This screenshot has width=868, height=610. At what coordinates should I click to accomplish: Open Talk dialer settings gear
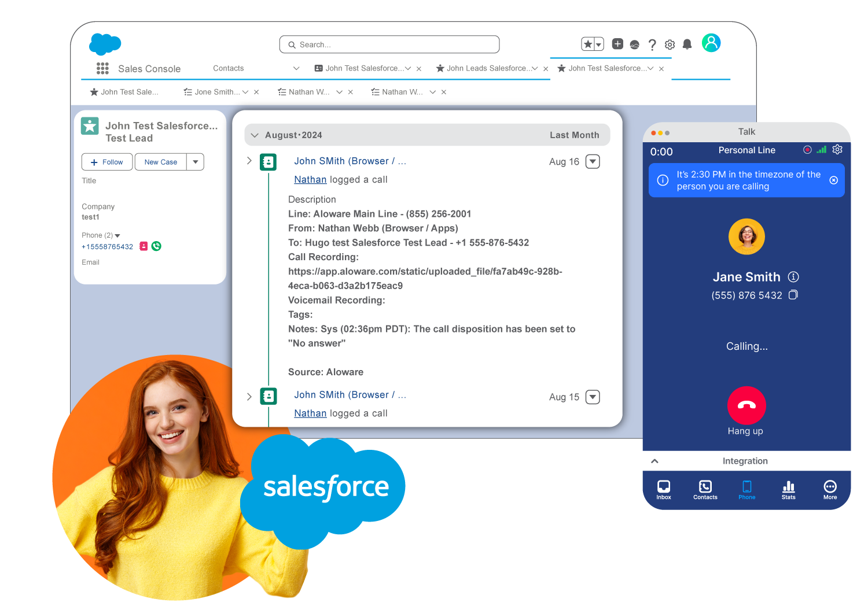[x=837, y=149]
